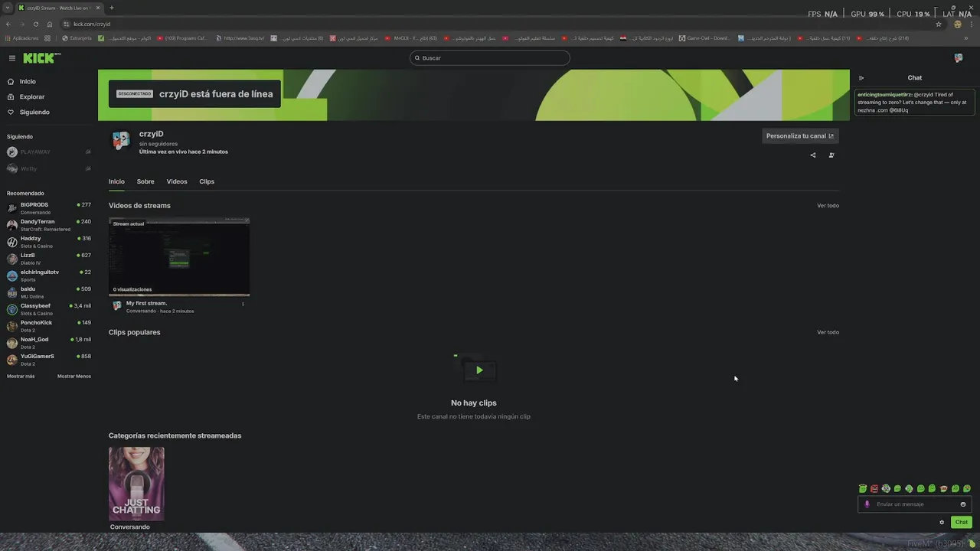Open a new browser tab with plus
Viewport: 980px width, 551px height.
[x=112, y=8]
